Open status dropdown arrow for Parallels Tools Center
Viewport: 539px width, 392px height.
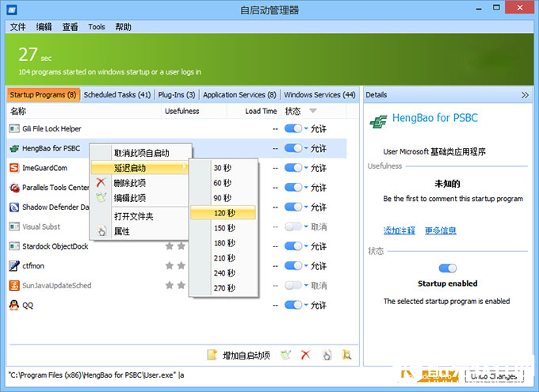point(306,188)
